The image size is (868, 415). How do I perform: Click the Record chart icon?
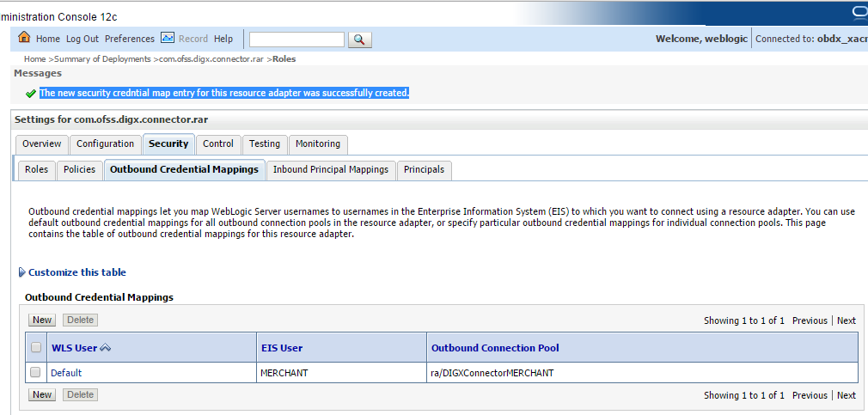click(x=168, y=38)
